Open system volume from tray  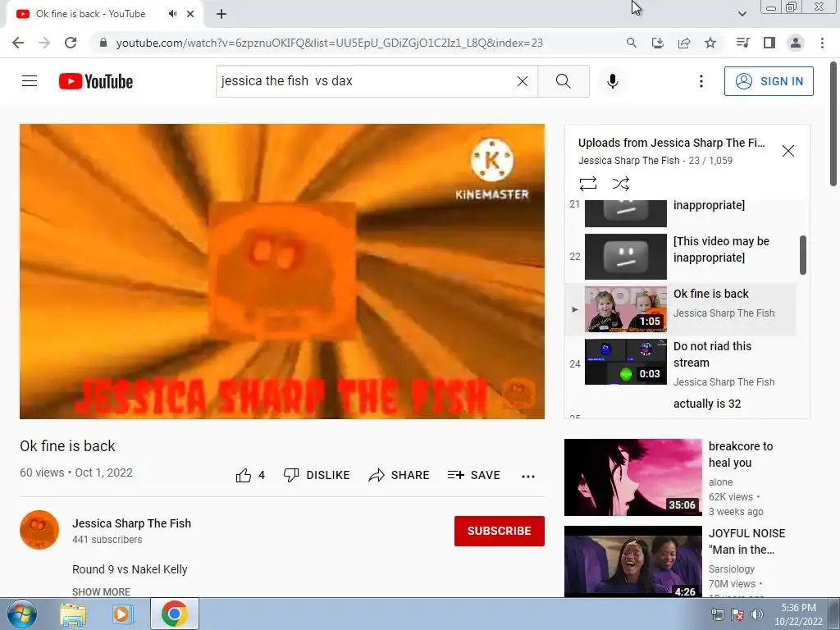[756, 614]
